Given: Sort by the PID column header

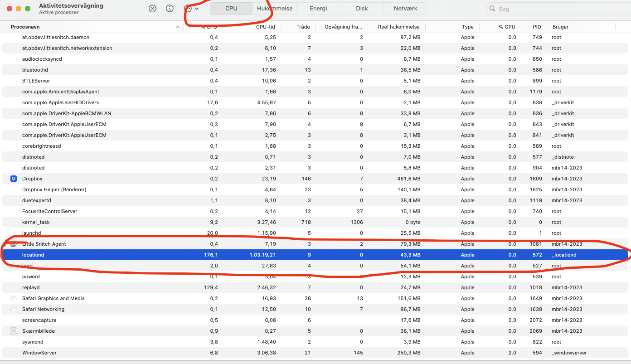Looking at the screenshot, I should (537, 27).
